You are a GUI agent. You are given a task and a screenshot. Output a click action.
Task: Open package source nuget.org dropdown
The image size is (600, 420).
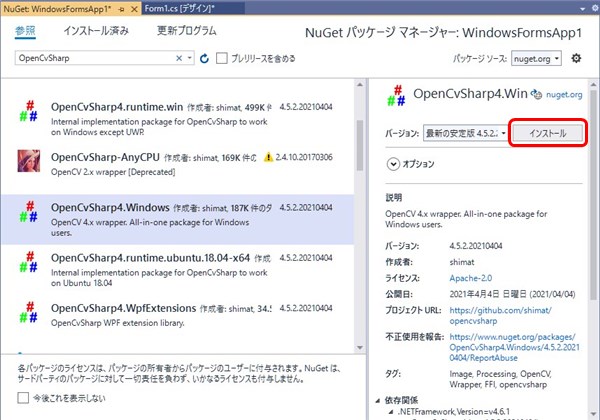click(x=536, y=59)
